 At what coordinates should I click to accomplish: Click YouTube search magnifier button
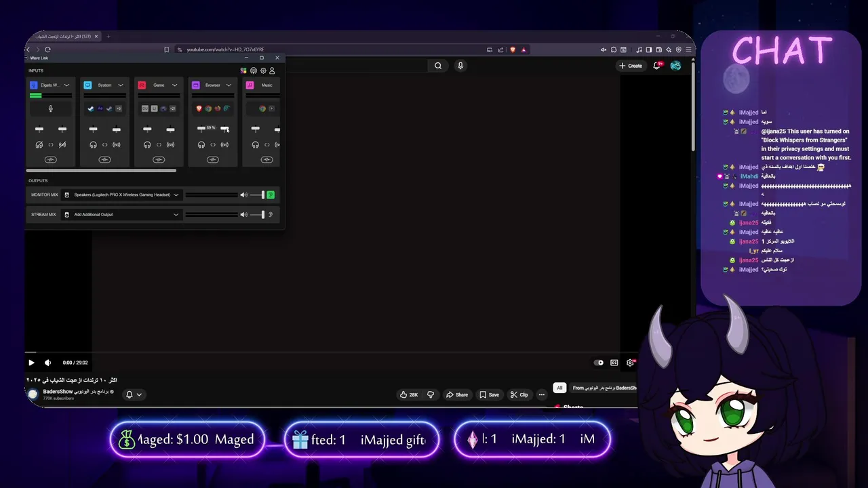pos(438,66)
